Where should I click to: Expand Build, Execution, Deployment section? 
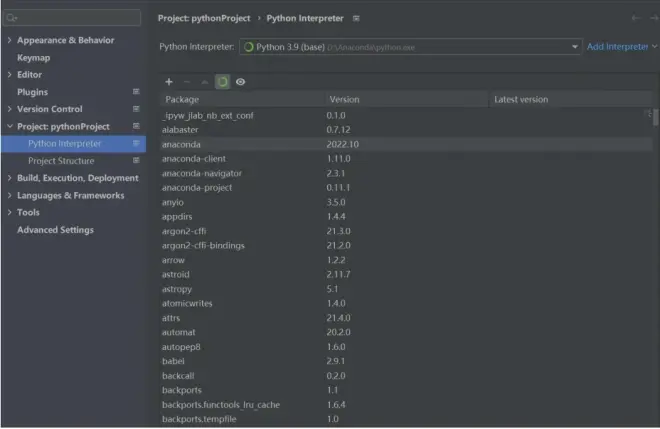pyautogui.click(x=9, y=178)
